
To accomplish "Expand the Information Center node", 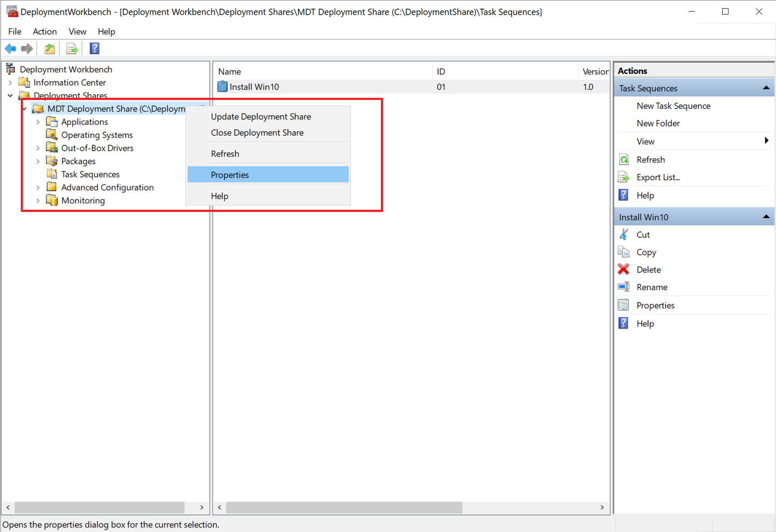I will tap(10, 82).
